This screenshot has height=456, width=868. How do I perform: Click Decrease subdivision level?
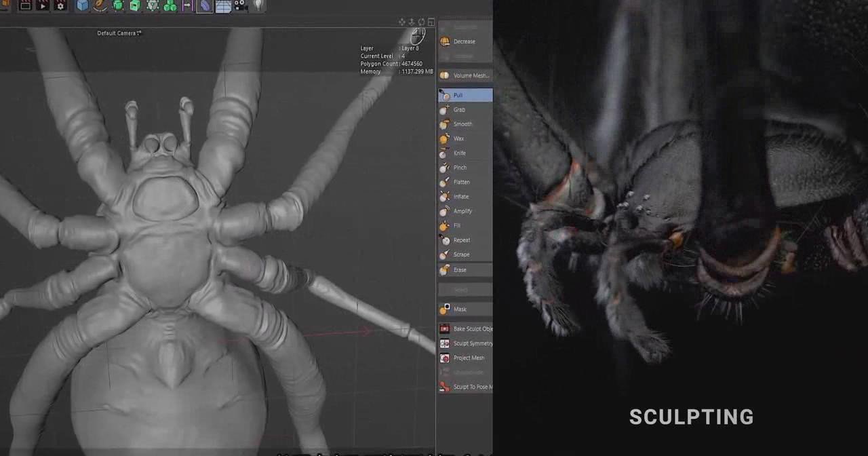click(465, 41)
